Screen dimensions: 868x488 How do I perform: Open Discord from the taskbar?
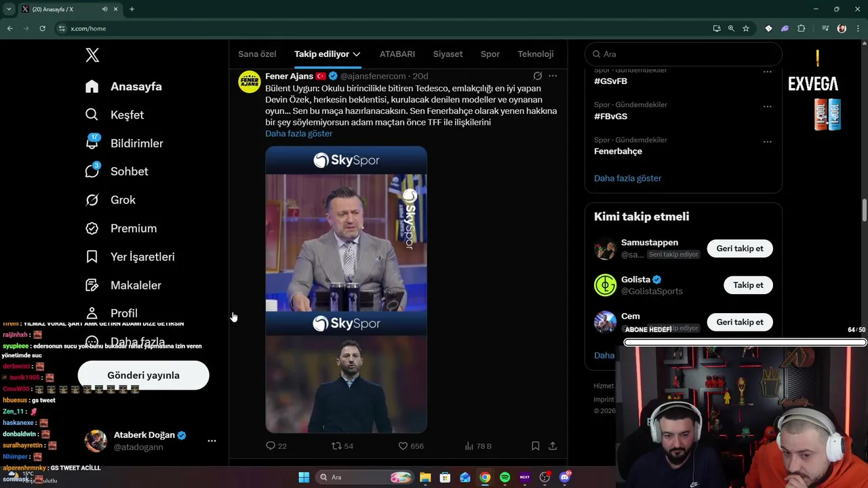pyautogui.click(x=564, y=477)
